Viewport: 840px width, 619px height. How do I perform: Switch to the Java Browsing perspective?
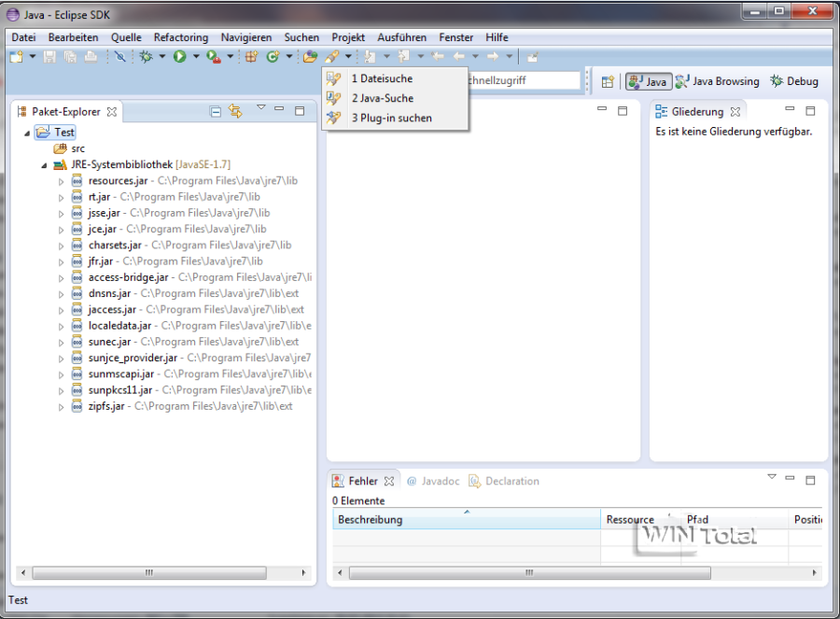718,81
